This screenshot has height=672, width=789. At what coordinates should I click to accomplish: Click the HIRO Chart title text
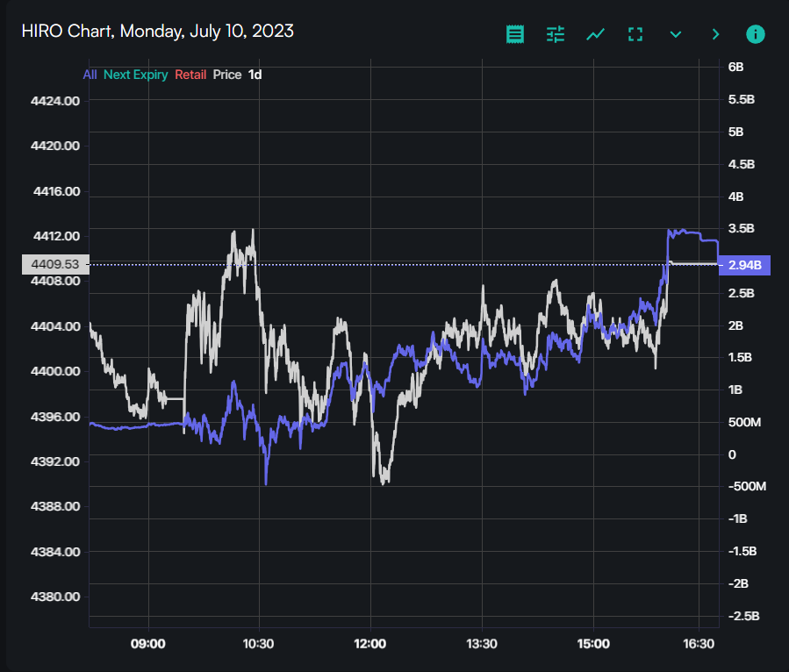[158, 32]
